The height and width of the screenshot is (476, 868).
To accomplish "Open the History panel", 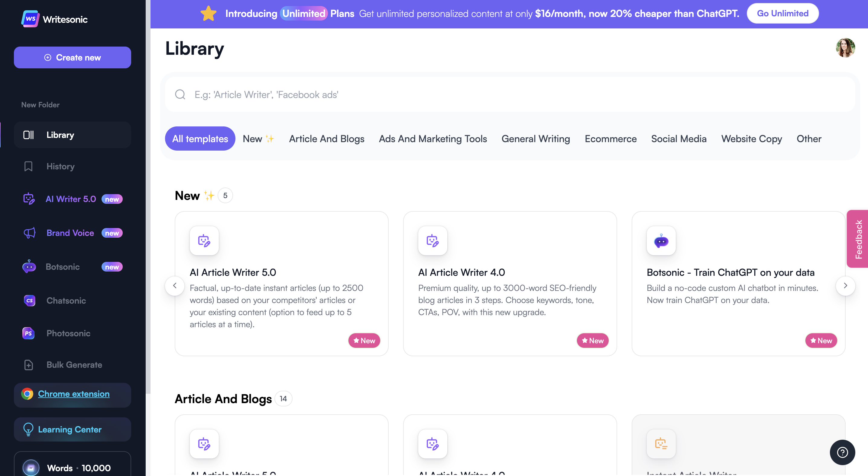I will coord(60,166).
